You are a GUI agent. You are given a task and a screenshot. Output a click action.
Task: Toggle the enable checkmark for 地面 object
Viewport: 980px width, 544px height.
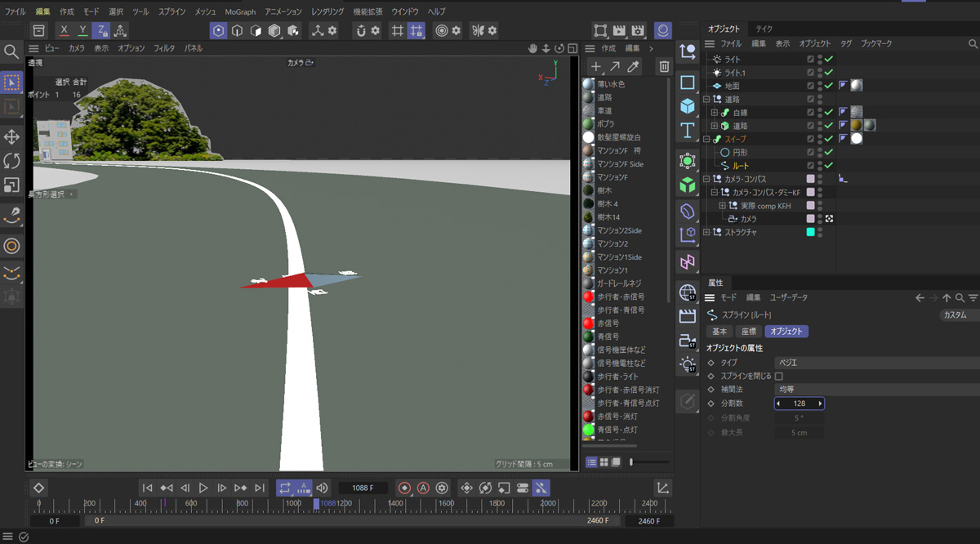click(x=829, y=86)
